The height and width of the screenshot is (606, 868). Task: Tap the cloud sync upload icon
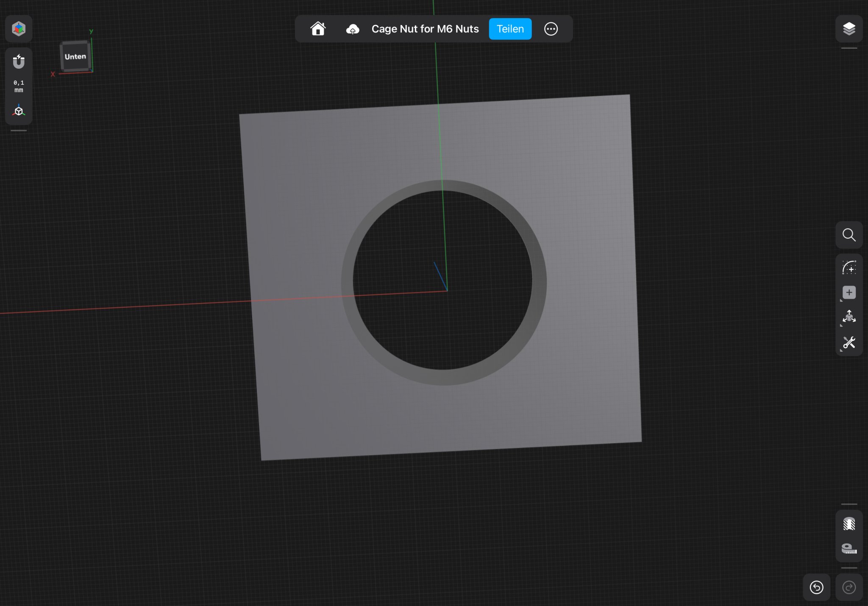[353, 29]
